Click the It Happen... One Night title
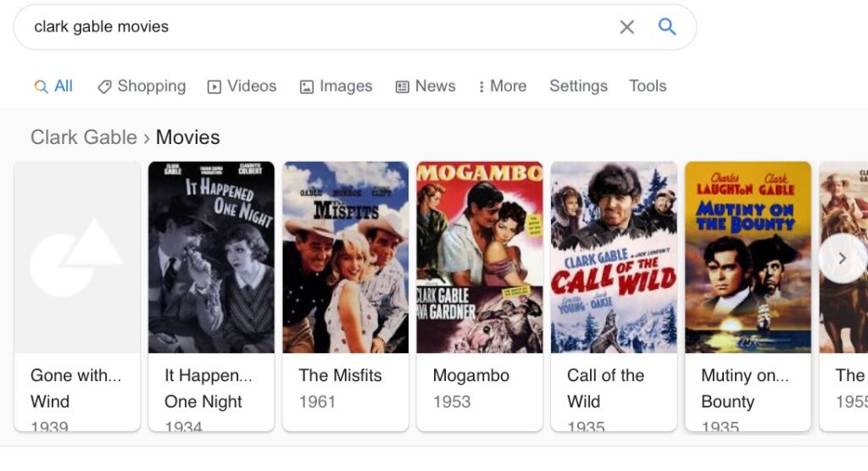 click(209, 389)
